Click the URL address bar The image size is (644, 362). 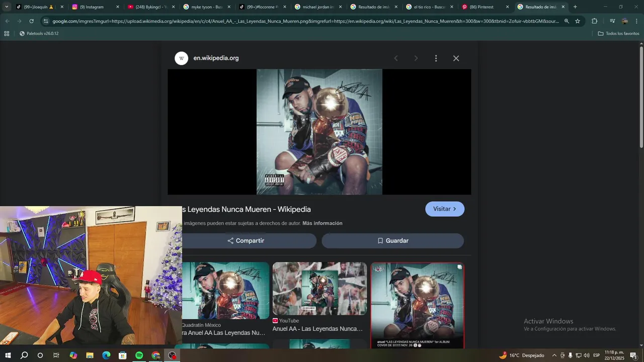point(305,21)
